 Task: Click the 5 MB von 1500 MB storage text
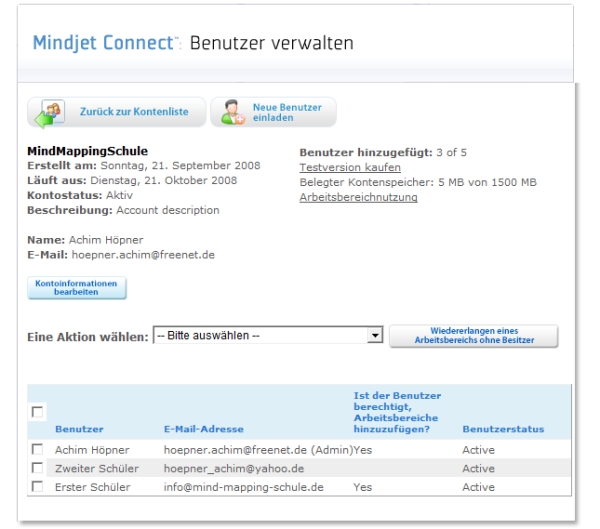tap(487, 182)
